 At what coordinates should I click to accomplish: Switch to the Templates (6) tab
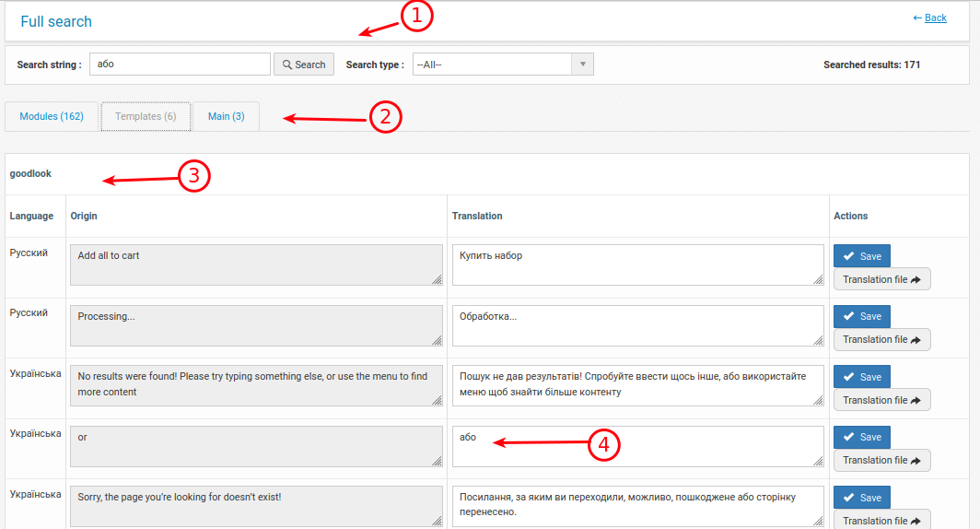click(x=146, y=116)
